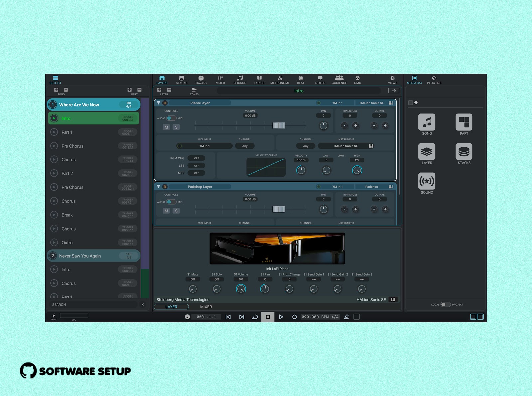This screenshot has width=532, height=396.
Task: Open the Metronome view
Action: (280, 80)
